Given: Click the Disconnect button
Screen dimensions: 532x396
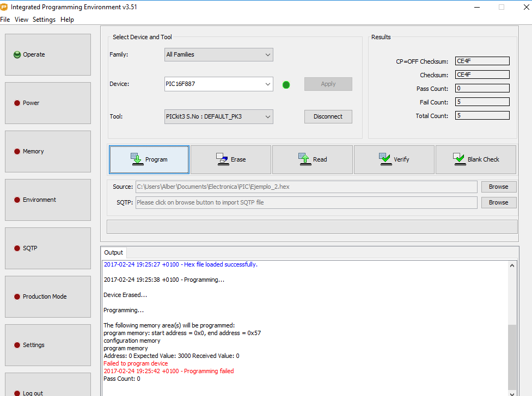Looking at the screenshot, I should tap(328, 116).
